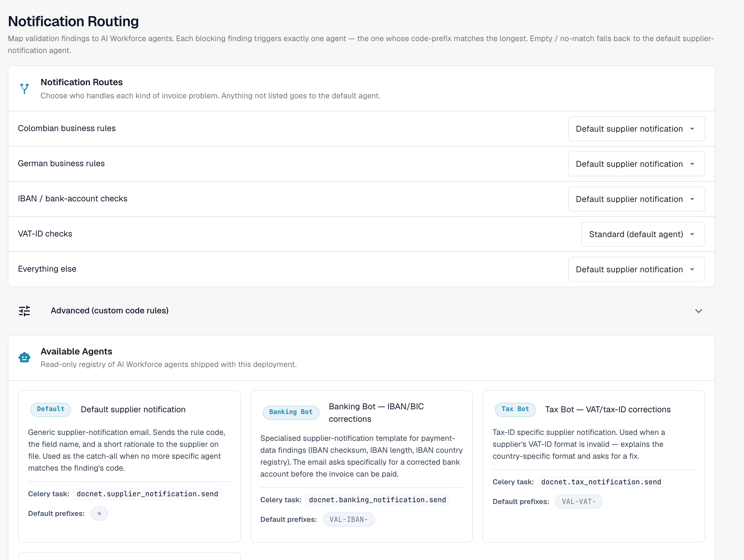Viewport: 744px width, 560px height.
Task: Click the VAT-ID checks row label
Action: pyautogui.click(x=45, y=234)
